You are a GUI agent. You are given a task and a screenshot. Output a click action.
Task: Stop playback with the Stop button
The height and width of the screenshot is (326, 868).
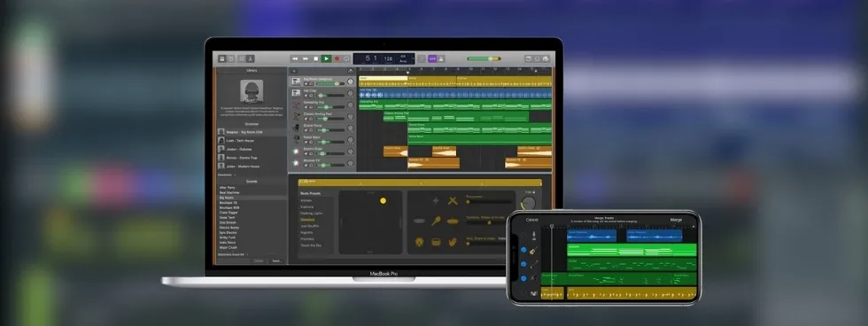(316, 58)
